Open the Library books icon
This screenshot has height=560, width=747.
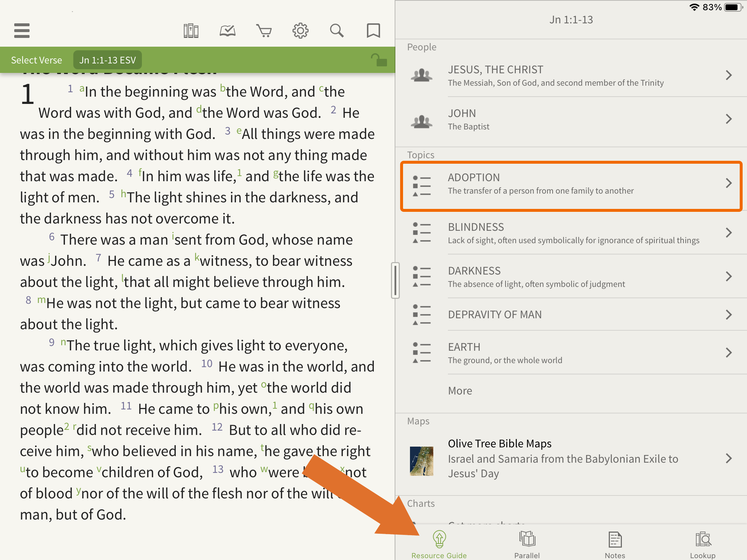point(191,31)
